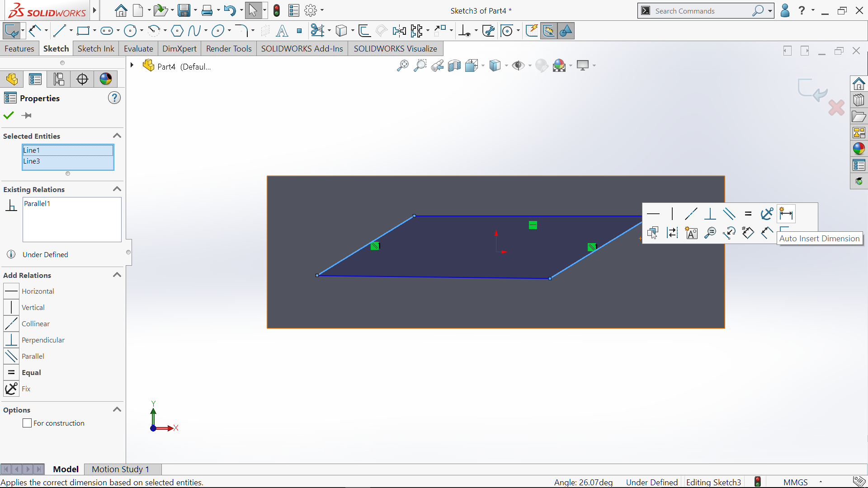Add the Collinear relation
This screenshot has height=488, width=868.
click(35, 324)
